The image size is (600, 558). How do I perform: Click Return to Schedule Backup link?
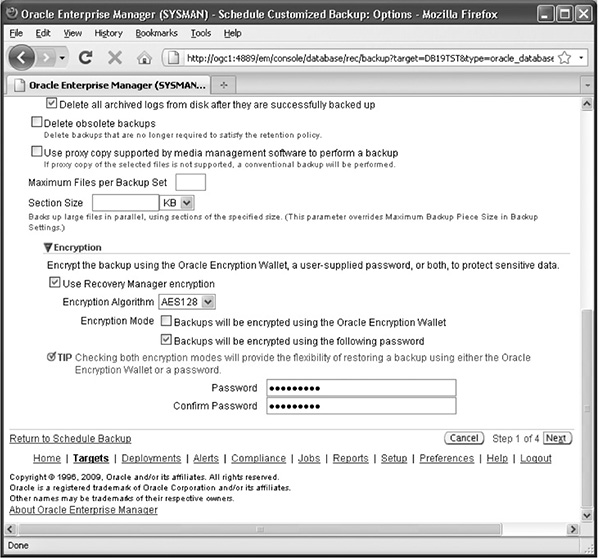pos(70,439)
